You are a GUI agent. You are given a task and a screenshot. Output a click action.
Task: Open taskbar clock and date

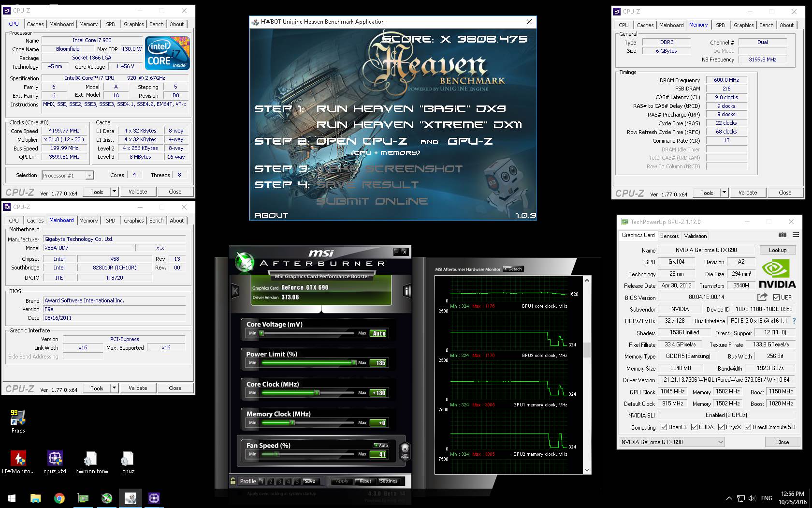[792, 498]
